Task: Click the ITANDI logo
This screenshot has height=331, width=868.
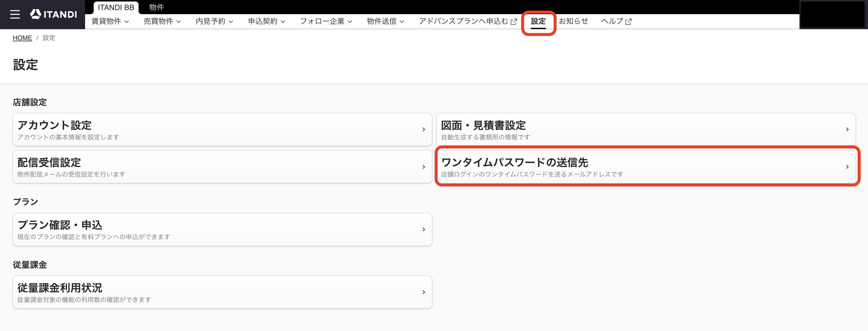Action: pyautogui.click(x=53, y=14)
